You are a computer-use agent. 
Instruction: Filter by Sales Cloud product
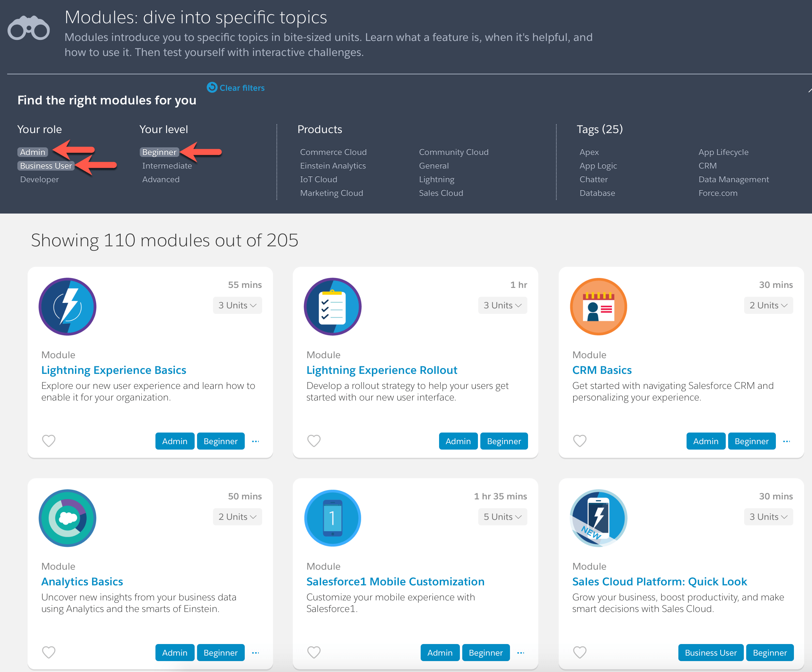441,193
